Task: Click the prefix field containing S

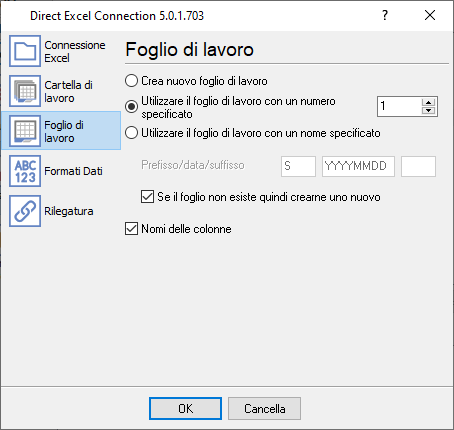Action: (298, 166)
